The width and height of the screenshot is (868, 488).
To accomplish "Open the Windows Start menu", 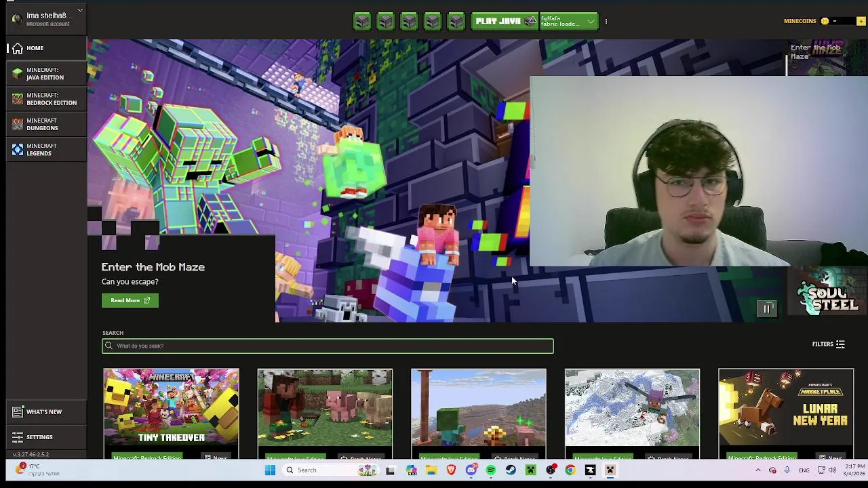I will point(270,470).
